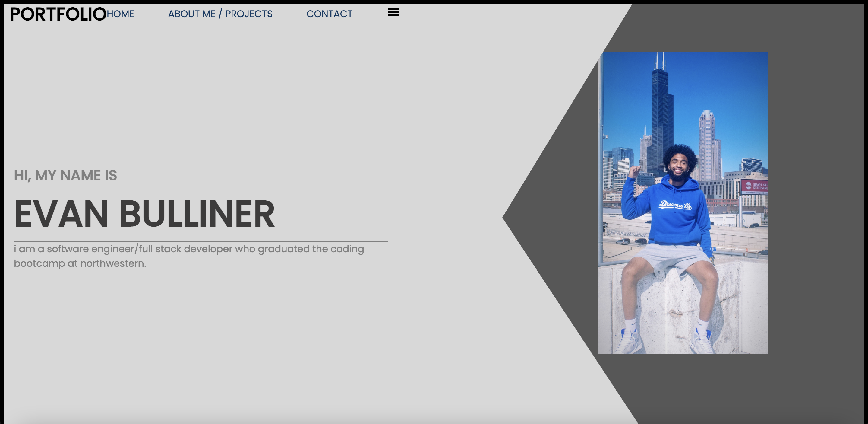
Task: Click the white domed skyscraper in photo
Action: [x=708, y=142]
